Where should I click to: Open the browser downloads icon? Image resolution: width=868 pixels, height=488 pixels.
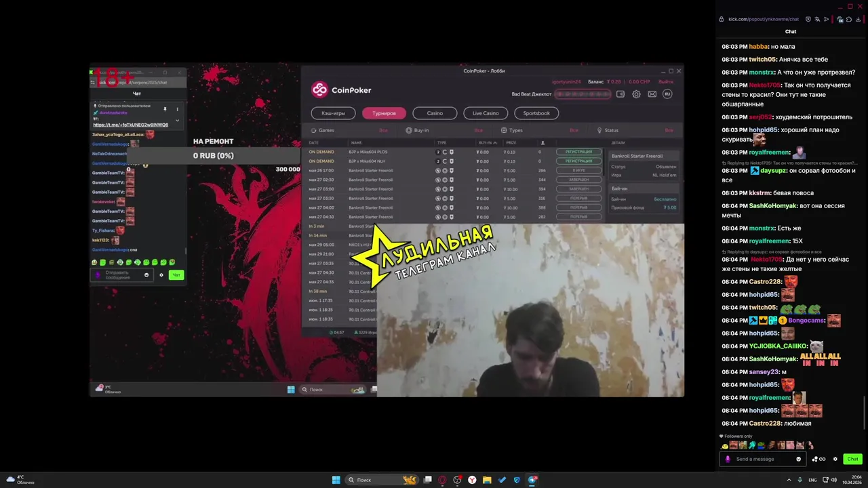857,19
